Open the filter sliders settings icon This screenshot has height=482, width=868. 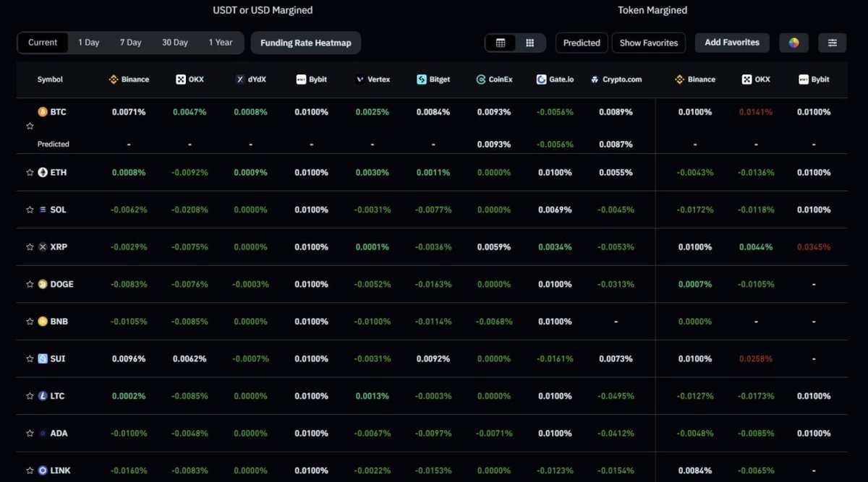coord(833,43)
